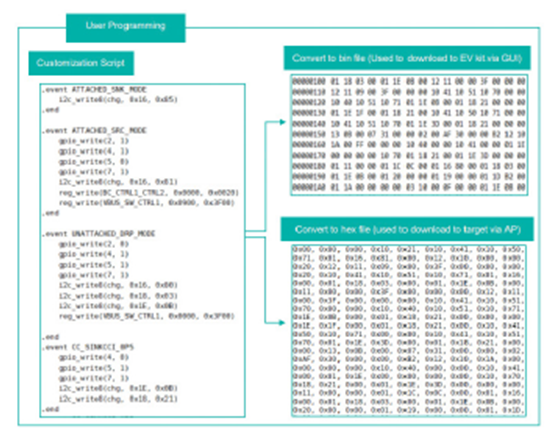Select the '.event UNATTACHED_DRP_MODE' script line
Screen dimensions: 560x437
pos(99,234)
